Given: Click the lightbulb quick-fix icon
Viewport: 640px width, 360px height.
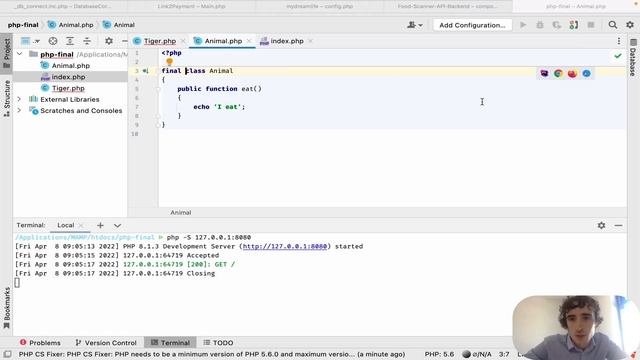Looking at the screenshot, I should pos(169,62).
